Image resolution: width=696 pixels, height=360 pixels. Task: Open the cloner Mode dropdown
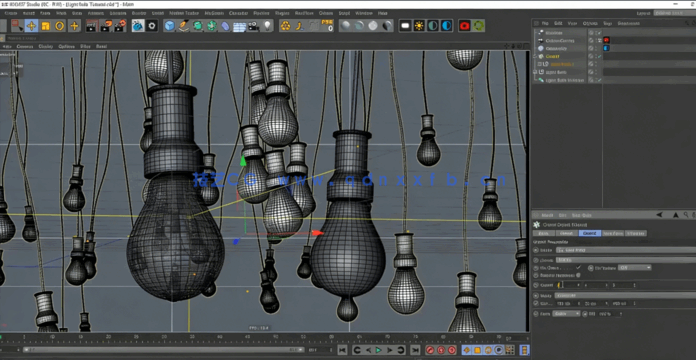pyautogui.click(x=626, y=250)
